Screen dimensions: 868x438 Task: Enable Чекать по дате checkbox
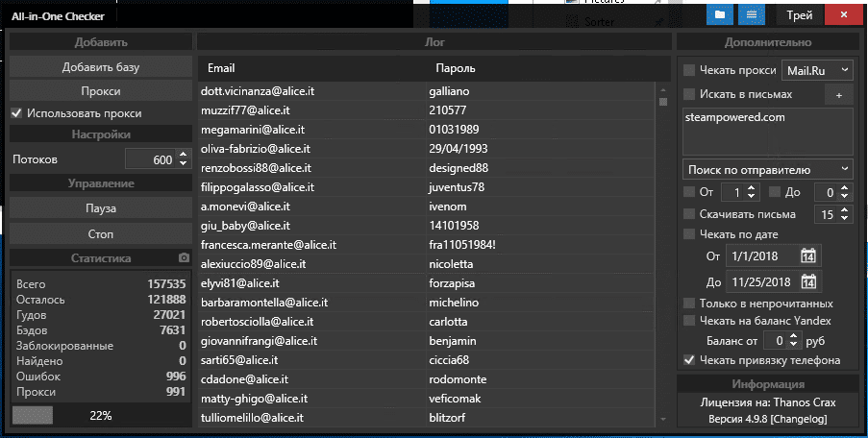[689, 234]
